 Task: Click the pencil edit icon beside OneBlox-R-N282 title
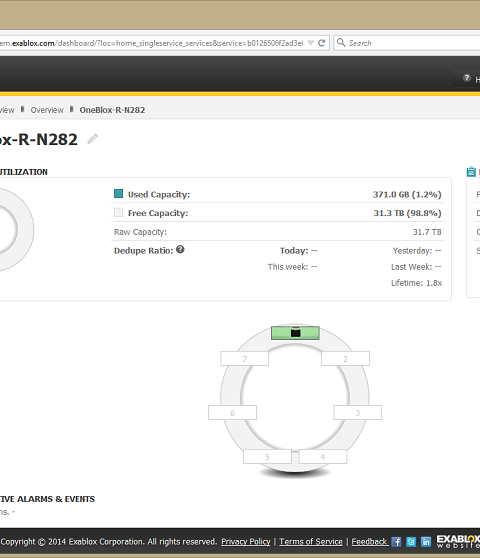pyautogui.click(x=93, y=139)
